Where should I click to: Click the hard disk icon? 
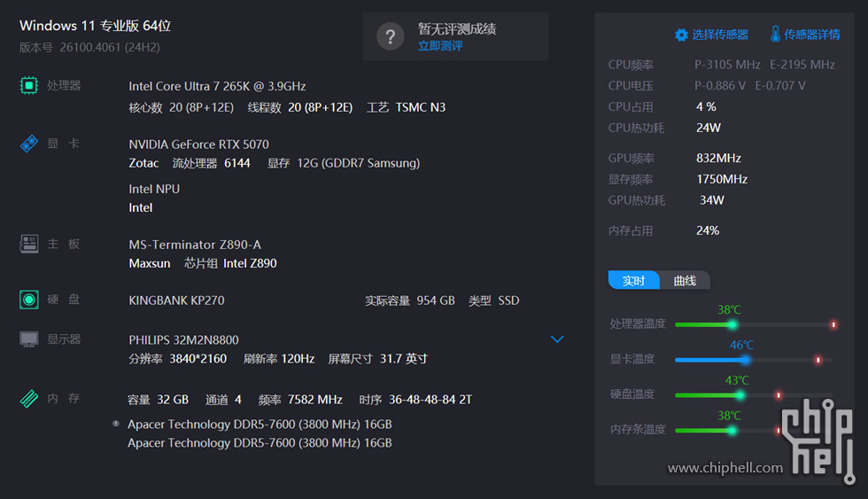28,300
